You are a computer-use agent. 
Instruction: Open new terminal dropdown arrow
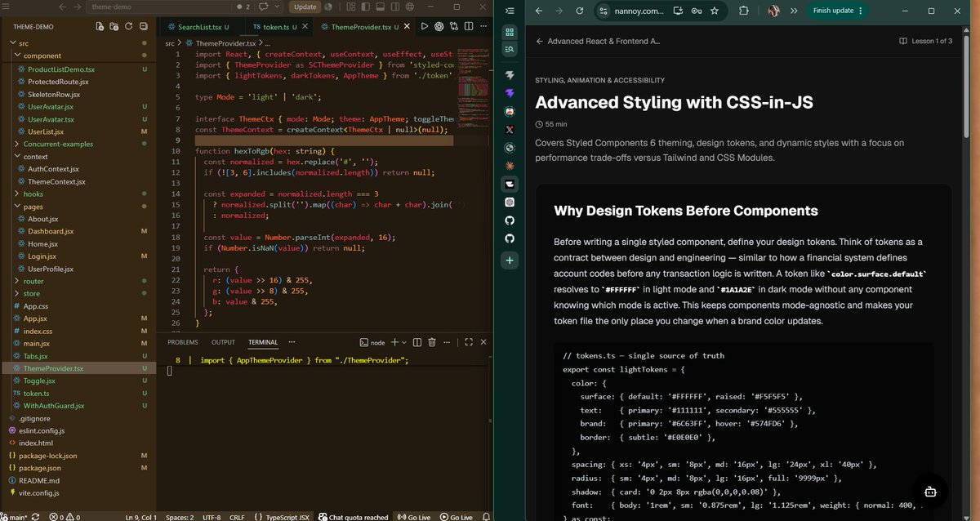pyautogui.click(x=404, y=343)
